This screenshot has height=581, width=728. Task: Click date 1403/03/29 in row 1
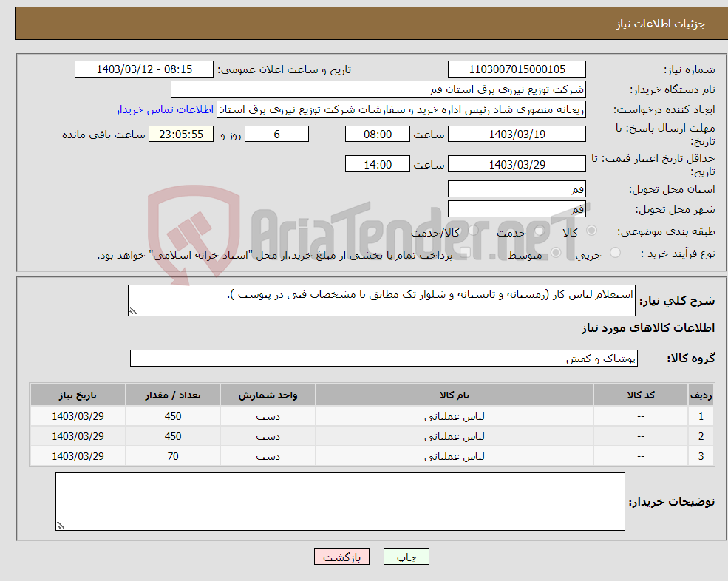78,417
